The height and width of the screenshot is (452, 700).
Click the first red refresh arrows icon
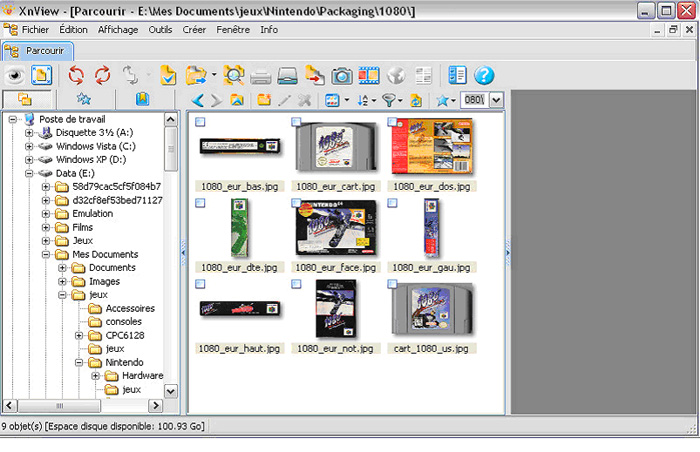(x=76, y=75)
